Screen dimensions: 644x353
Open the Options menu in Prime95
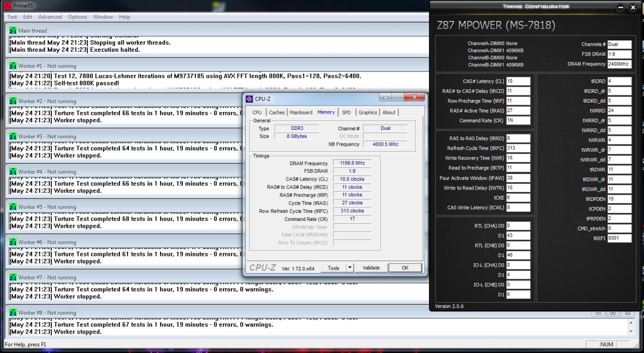click(77, 17)
